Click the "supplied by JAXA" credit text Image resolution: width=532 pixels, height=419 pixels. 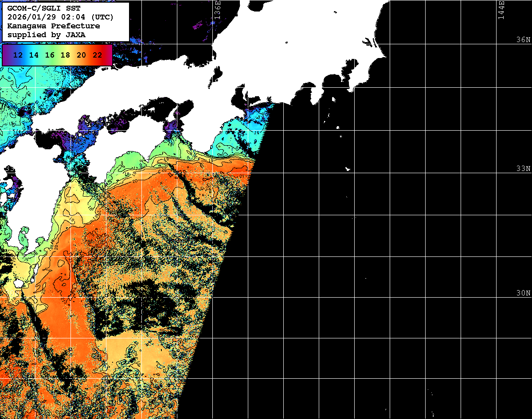pos(46,34)
